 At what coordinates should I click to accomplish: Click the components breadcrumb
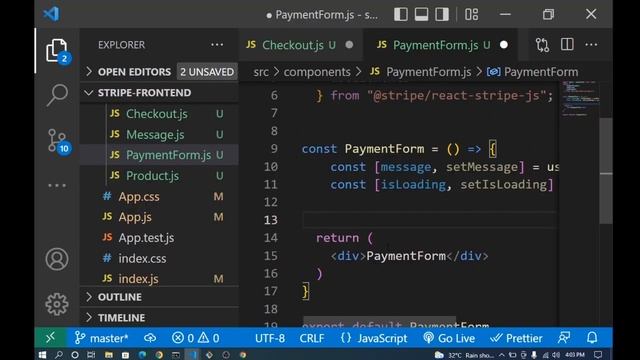tap(317, 72)
